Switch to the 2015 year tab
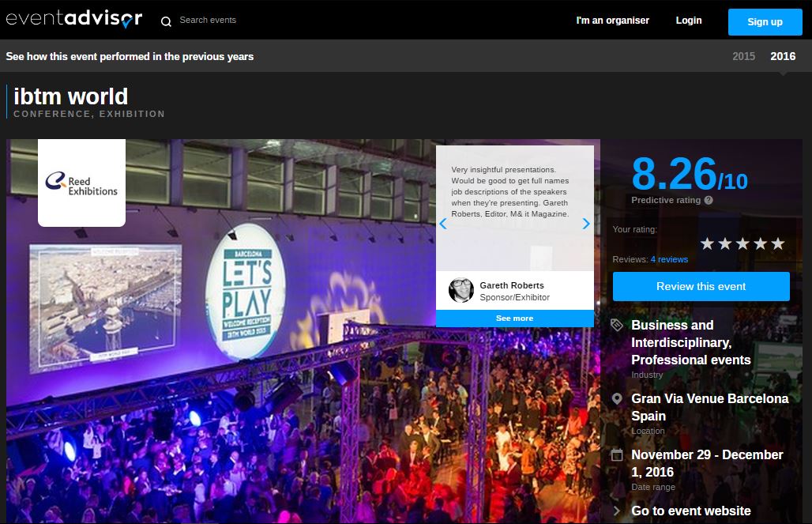This screenshot has width=812, height=524. tap(743, 56)
